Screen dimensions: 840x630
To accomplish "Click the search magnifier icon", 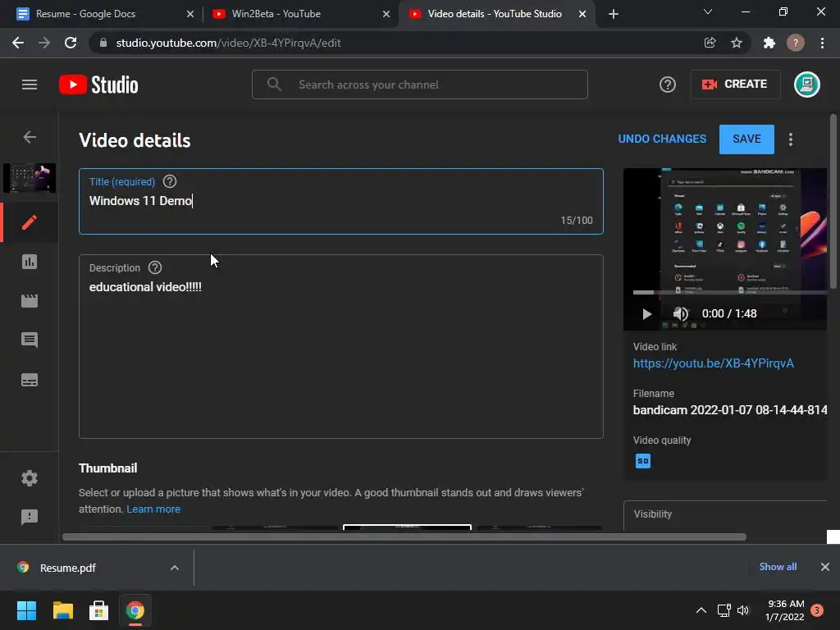I will pyautogui.click(x=274, y=84).
